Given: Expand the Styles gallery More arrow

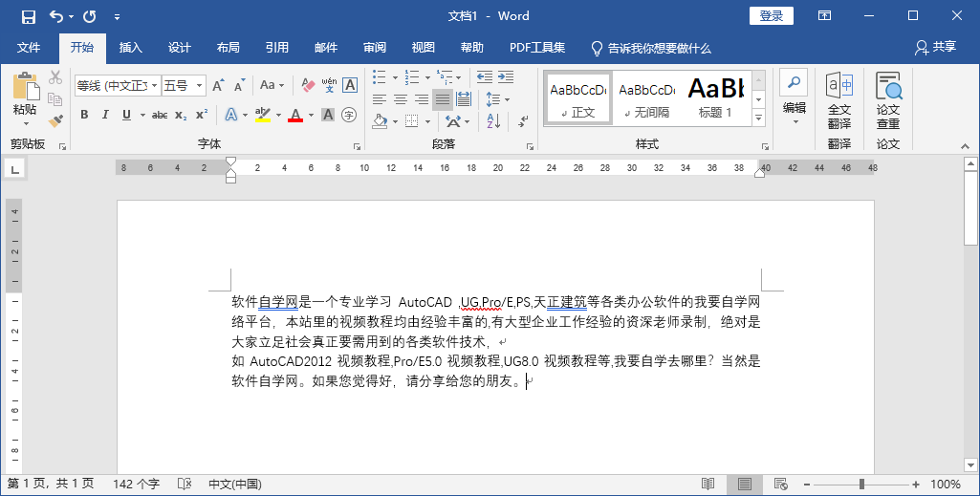Looking at the screenshot, I should (x=759, y=117).
